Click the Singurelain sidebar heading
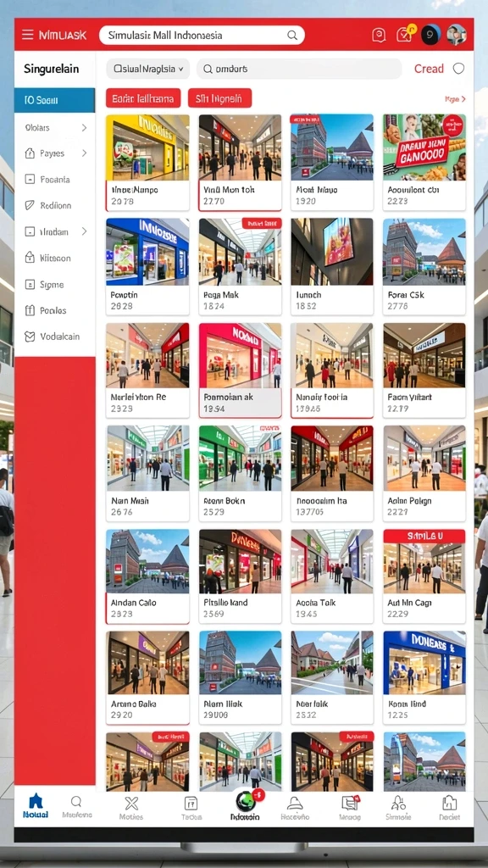This screenshot has width=488, height=868. click(x=51, y=70)
